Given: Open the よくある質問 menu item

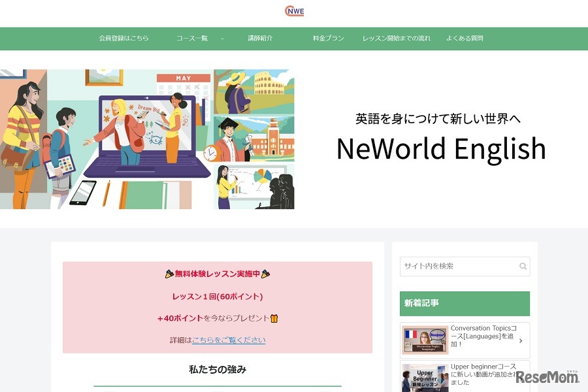Looking at the screenshot, I should click(x=465, y=39).
